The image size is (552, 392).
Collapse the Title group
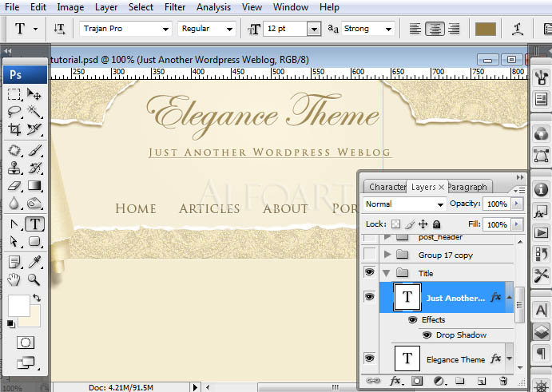387,273
